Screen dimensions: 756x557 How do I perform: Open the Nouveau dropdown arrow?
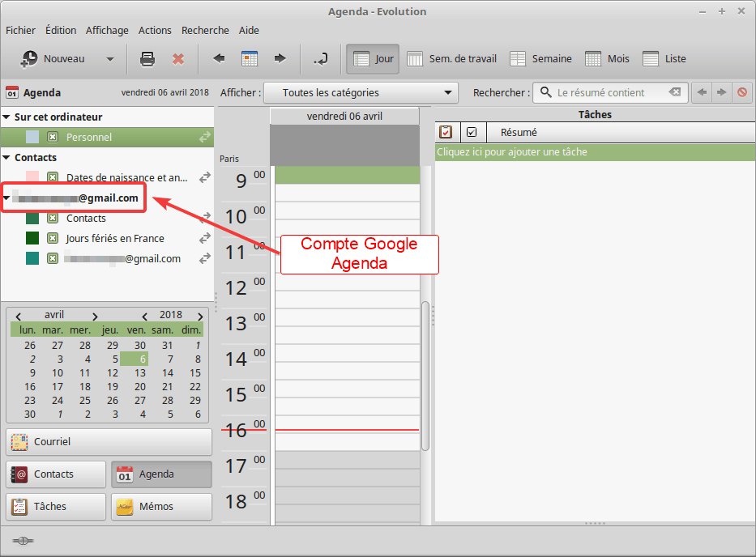tap(110, 59)
